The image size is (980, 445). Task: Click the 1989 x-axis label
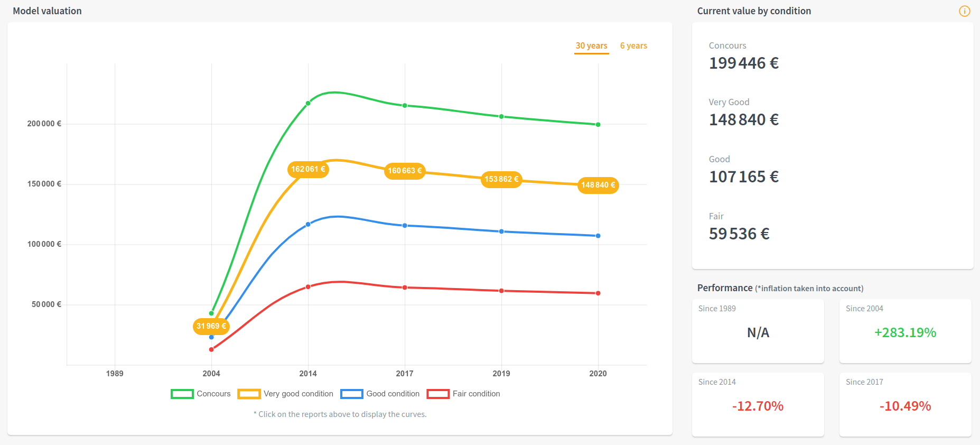pyautogui.click(x=115, y=374)
